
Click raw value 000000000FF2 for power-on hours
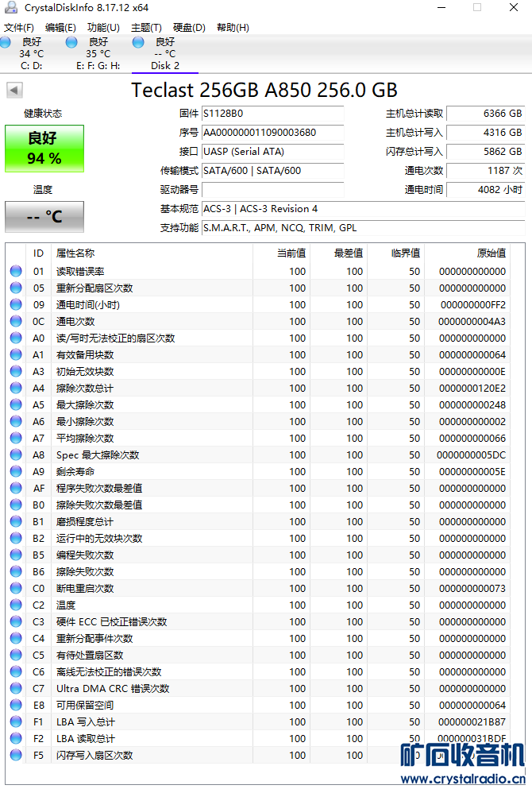(x=472, y=304)
